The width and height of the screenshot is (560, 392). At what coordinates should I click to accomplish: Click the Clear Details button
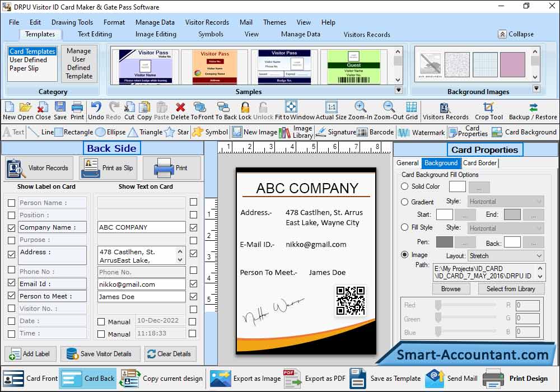pyautogui.click(x=170, y=354)
